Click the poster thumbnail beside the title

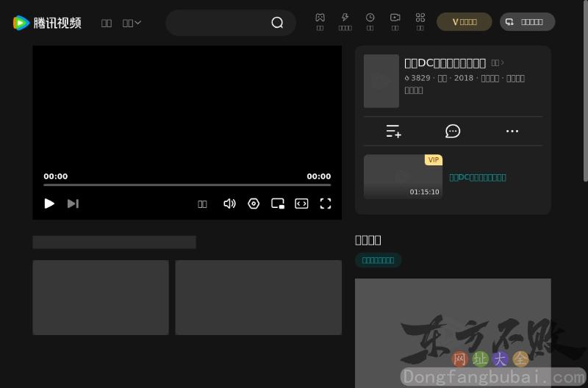(x=381, y=81)
